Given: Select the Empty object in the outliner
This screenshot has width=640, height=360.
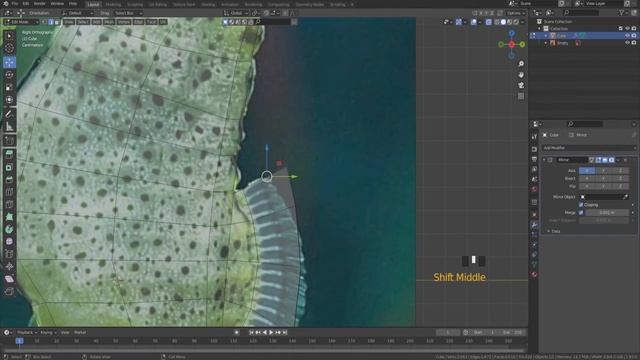Looking at the screenshot, I should coord(562,43).
